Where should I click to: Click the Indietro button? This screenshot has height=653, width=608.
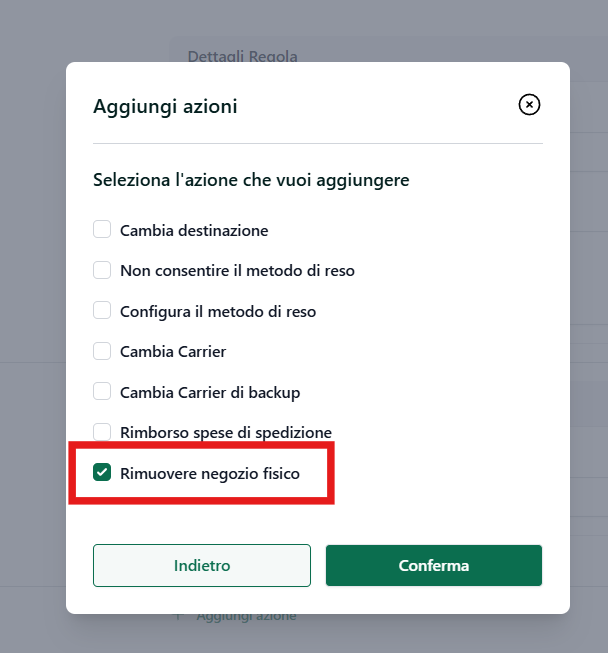tap(202, 566)
